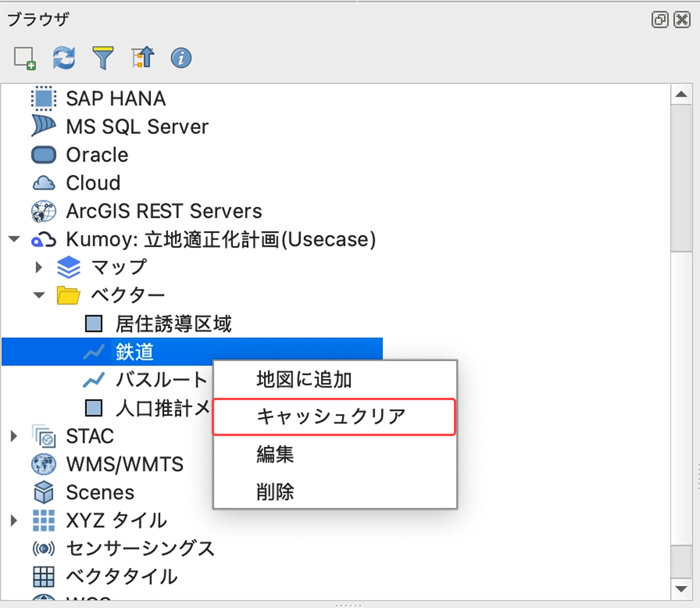Select the 居住誘導区域 vector layer

pos(173,324)
